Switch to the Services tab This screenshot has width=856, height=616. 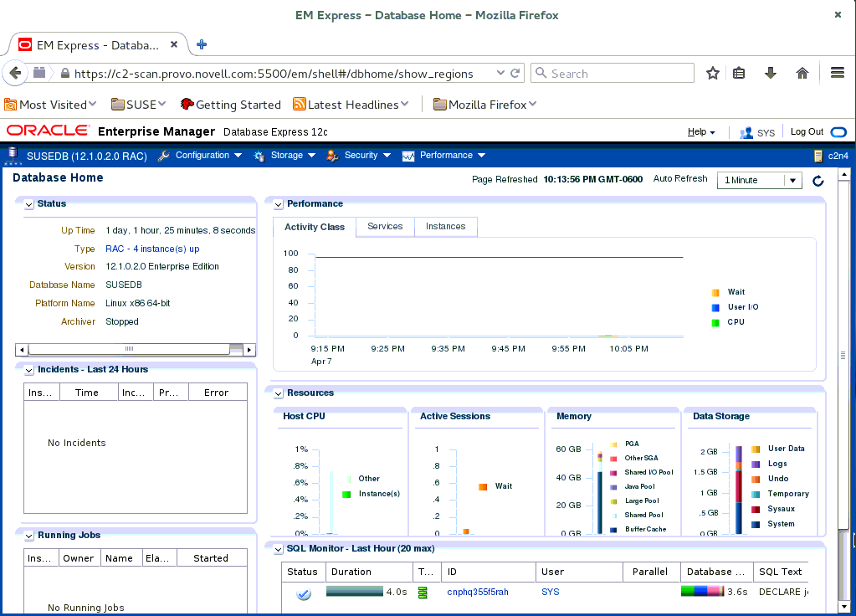coord(385,227)
